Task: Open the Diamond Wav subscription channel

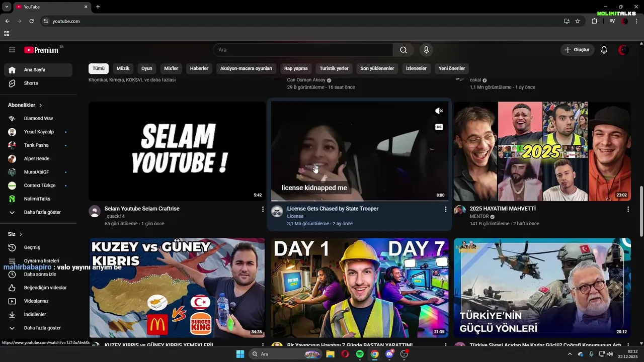Action: click(38, 118)
